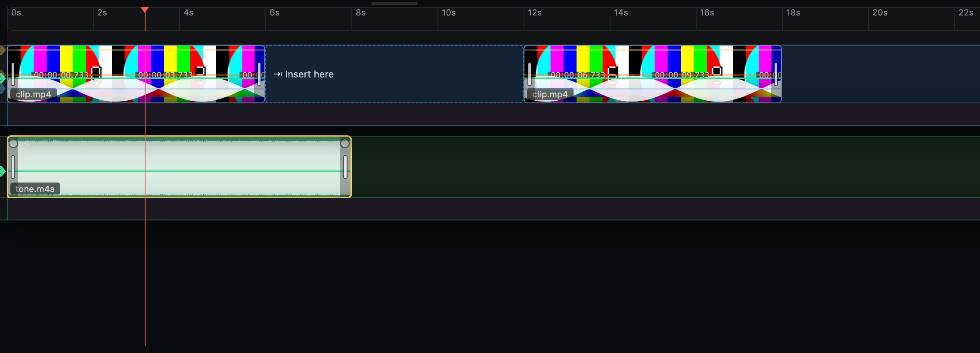Grab right trim handle of first clip.mp4

click(259, 74)
